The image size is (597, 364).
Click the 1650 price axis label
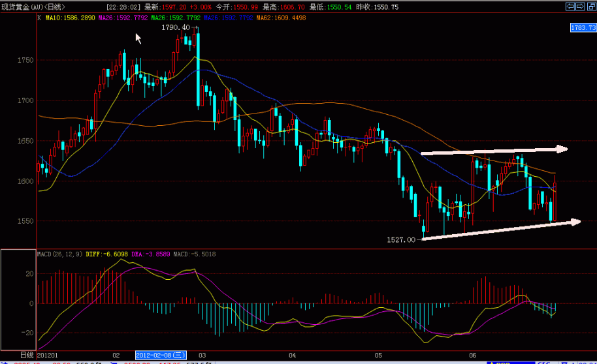(25, 141)
